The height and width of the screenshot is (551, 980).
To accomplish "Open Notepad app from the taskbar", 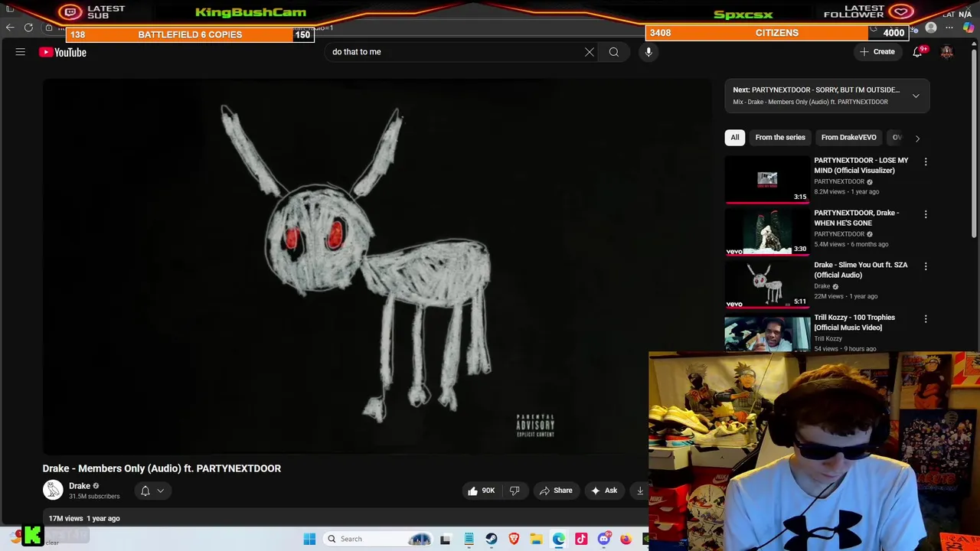I will point(469,539).
